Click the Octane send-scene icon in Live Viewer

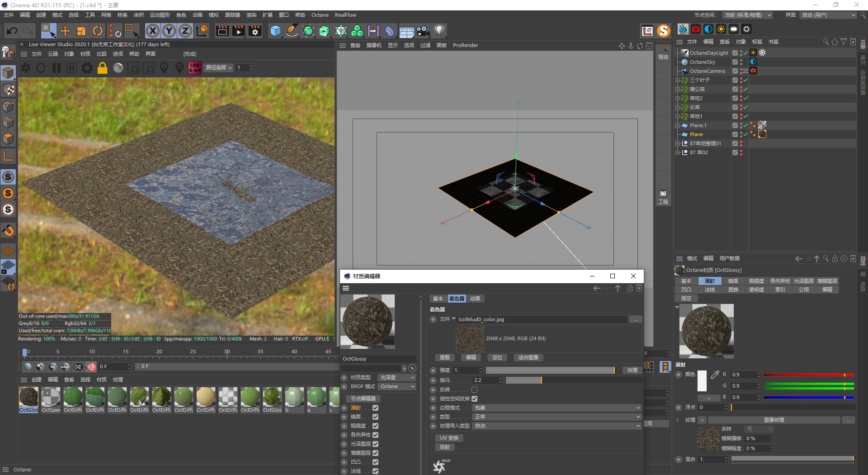tap(26, 68)
